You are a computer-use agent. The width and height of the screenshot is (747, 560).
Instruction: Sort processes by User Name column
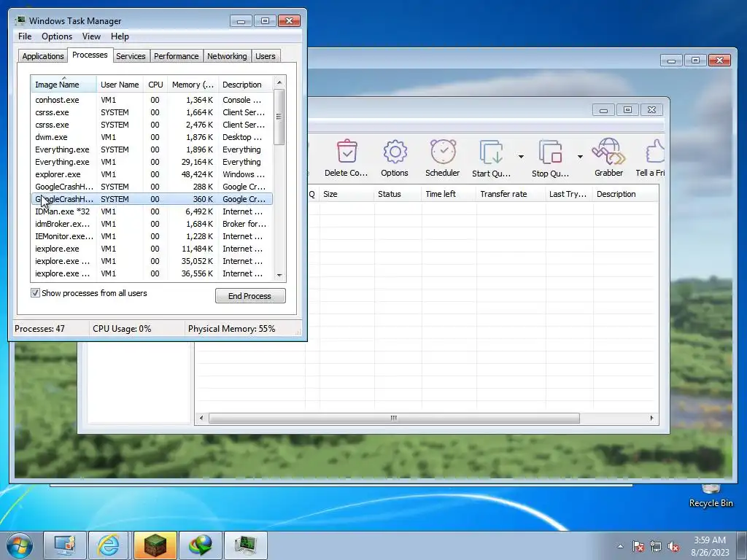(x=120, y=85)
